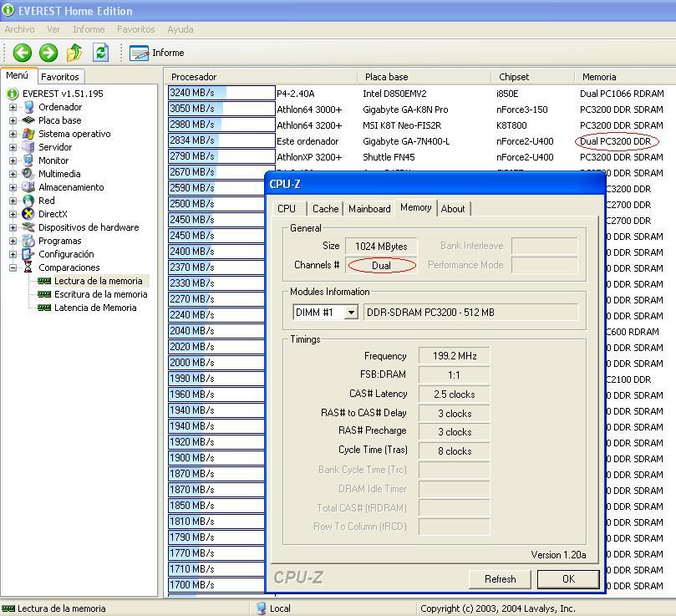The width and height of the screenshot is (676, 616).
Task: Sort by the Memoria column header
Action: (x=625, y=77)
